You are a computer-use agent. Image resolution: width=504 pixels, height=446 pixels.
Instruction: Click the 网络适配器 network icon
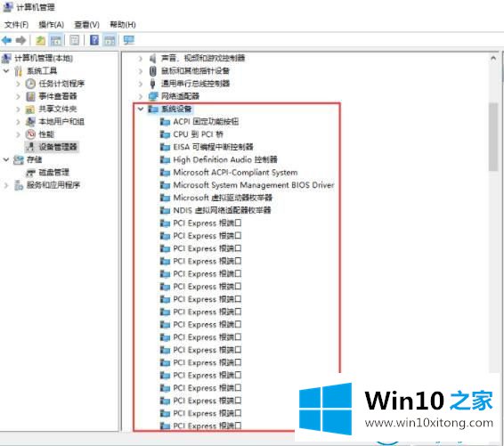tap(153, 96)
